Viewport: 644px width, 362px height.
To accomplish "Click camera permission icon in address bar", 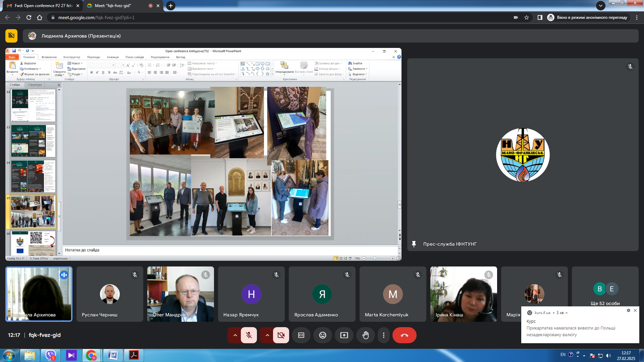I will coord(516,17).
